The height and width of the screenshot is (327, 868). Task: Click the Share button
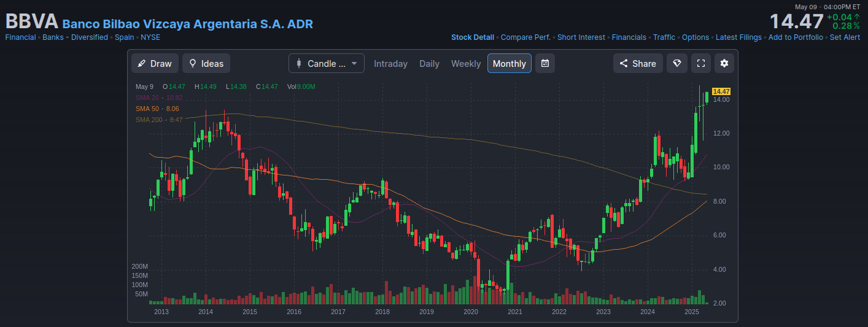coord(638,63)
